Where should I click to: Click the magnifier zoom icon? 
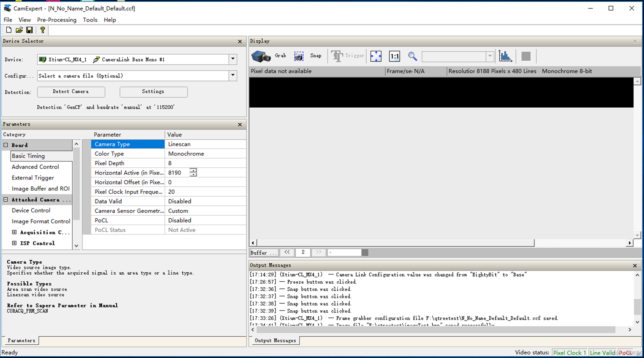pos(412,56)
